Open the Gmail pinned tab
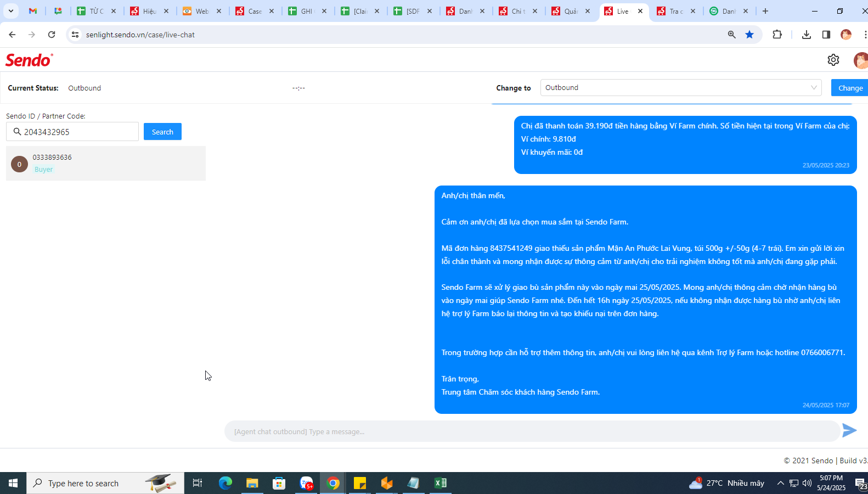Image resolution: width=868 pixels, height=494 pixels. (x=33, y=11)
